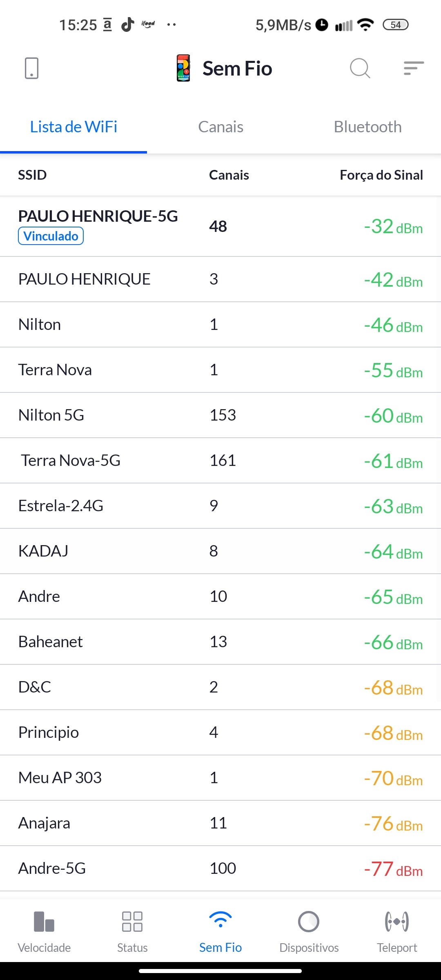Viewport: 441px width, 980px height.
Task: Open the search magnifier icon
Action: pyautogui.click(x=360, y=68)
